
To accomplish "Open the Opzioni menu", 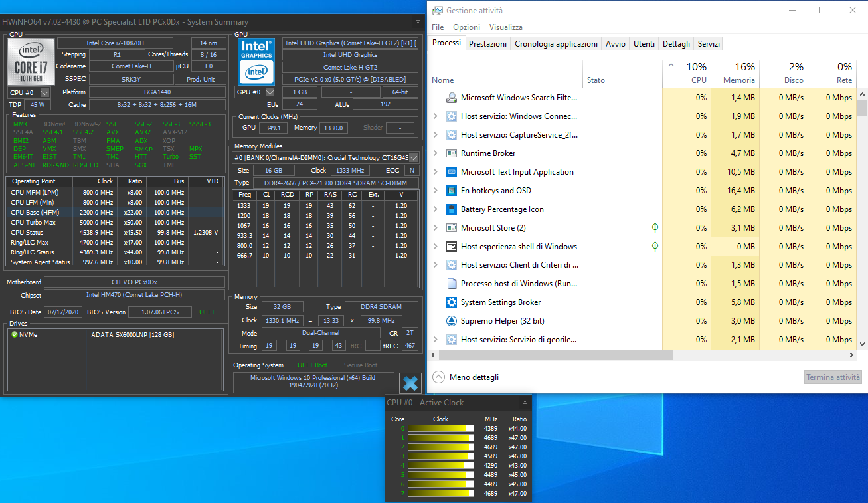I will pos(466,27).
